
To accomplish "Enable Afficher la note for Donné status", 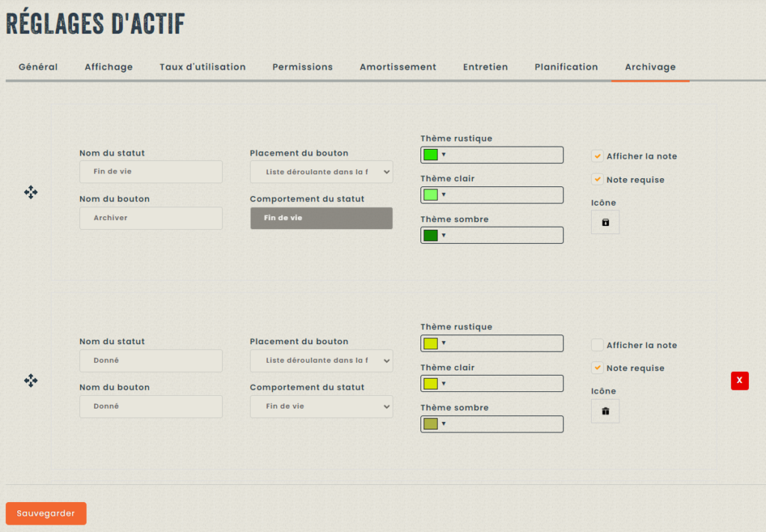I will [x=597, y=345].
